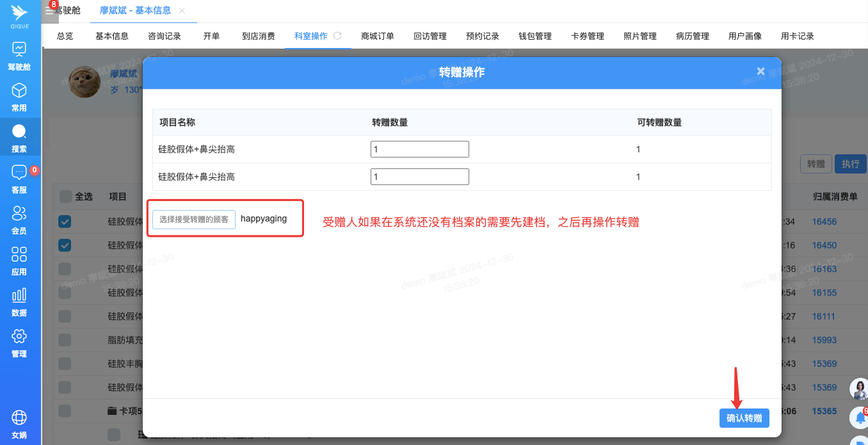Toggle the 全选 select-all checkbox
Screen dimensions: 868x445
click(x=66, y=197)
